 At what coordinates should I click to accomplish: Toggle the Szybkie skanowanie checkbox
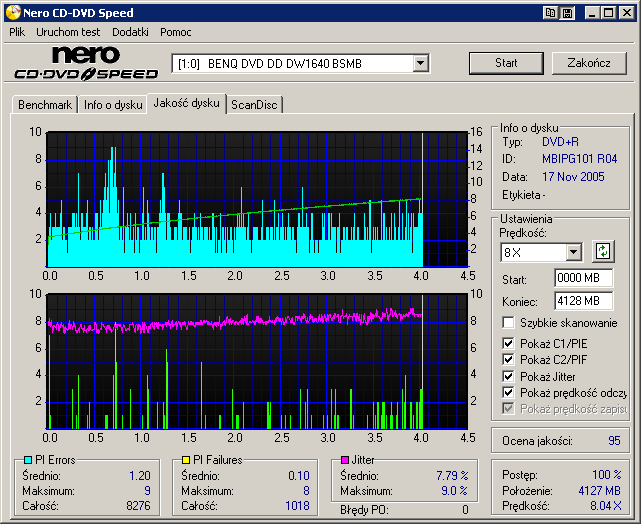click(x=508, y=322)
